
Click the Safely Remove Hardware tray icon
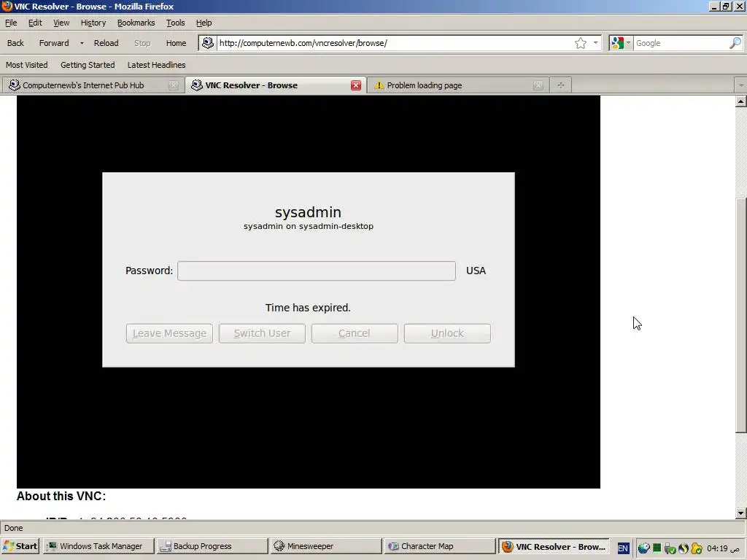pyautogui.click(x=670, y=548)
